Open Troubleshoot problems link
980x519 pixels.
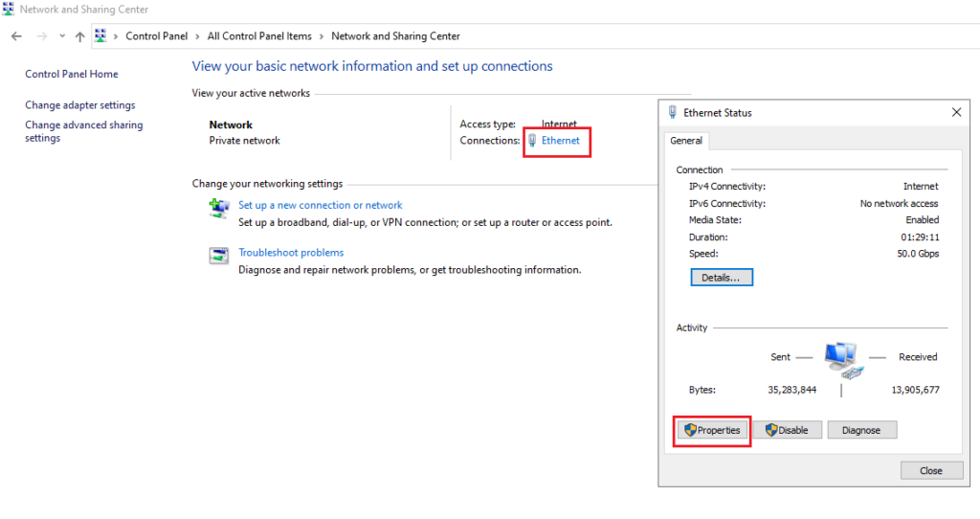(291, 253)
